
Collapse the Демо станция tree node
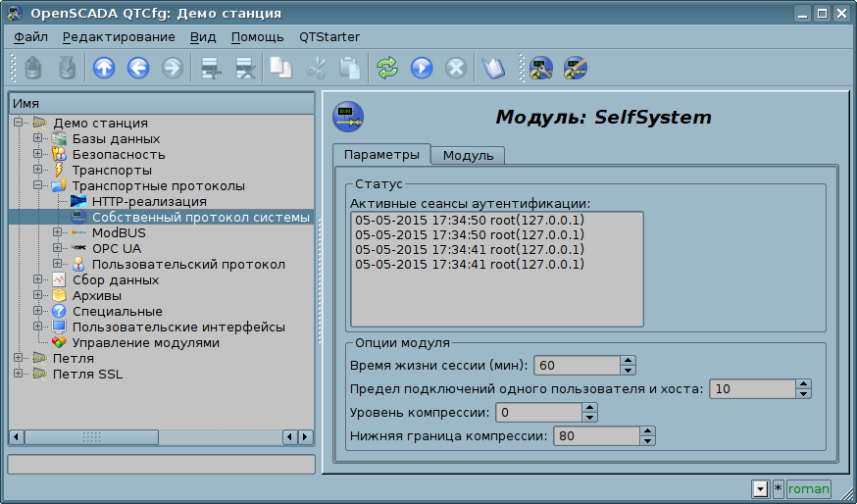click(18, 123)
